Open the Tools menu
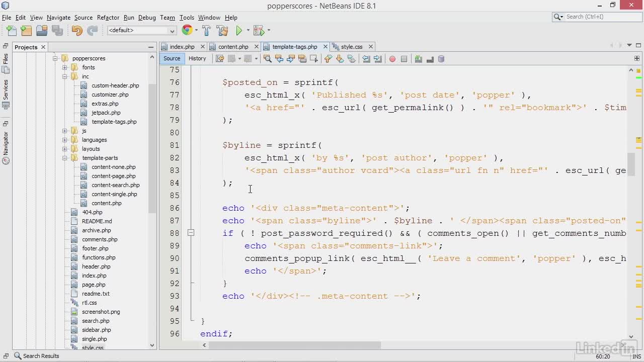Image resolution: width=644 pixels, height=362 pixels. tap(187, 18)
